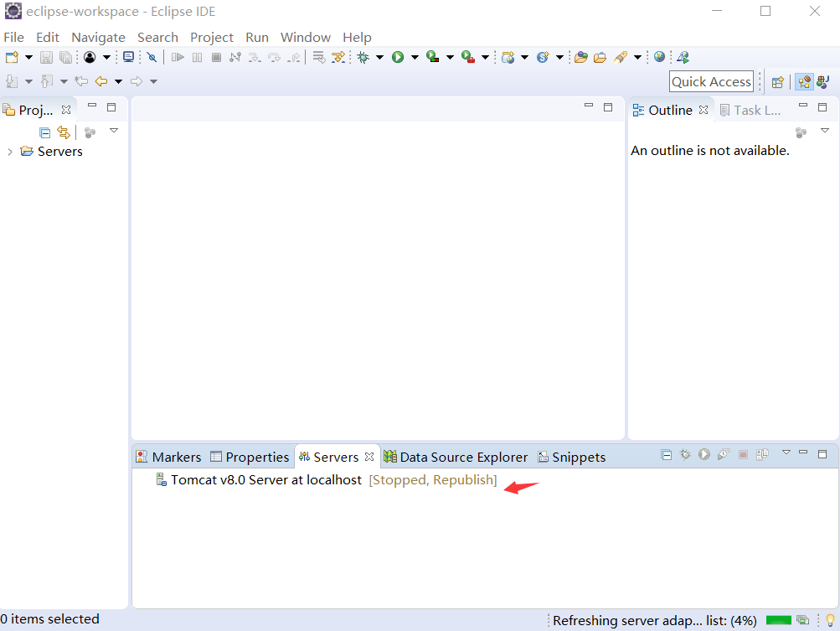Click the Drop to Frame icon

319,57
